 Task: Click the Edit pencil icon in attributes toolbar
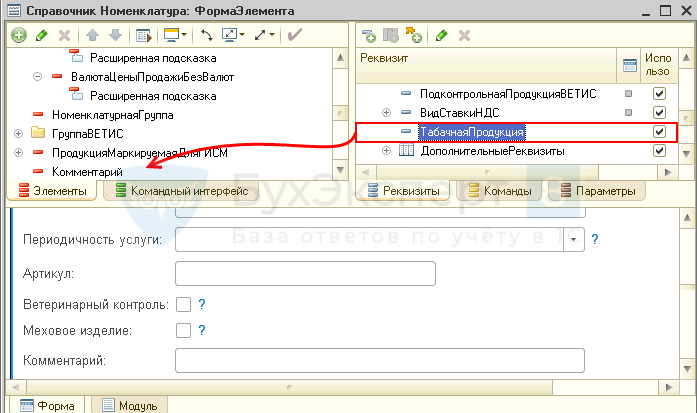441,35
